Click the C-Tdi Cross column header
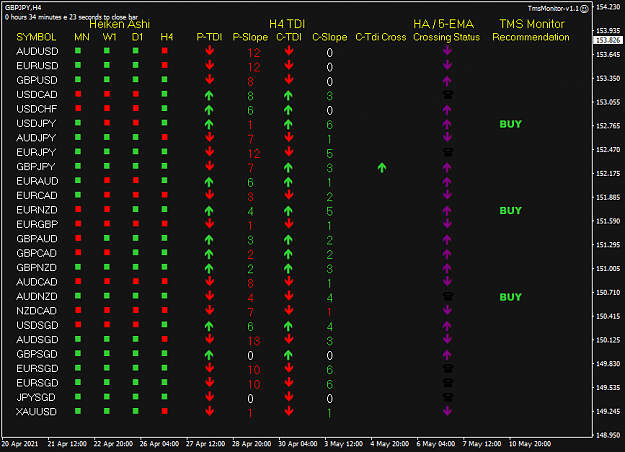Screen dimensions: 625x452 (381, 37)
